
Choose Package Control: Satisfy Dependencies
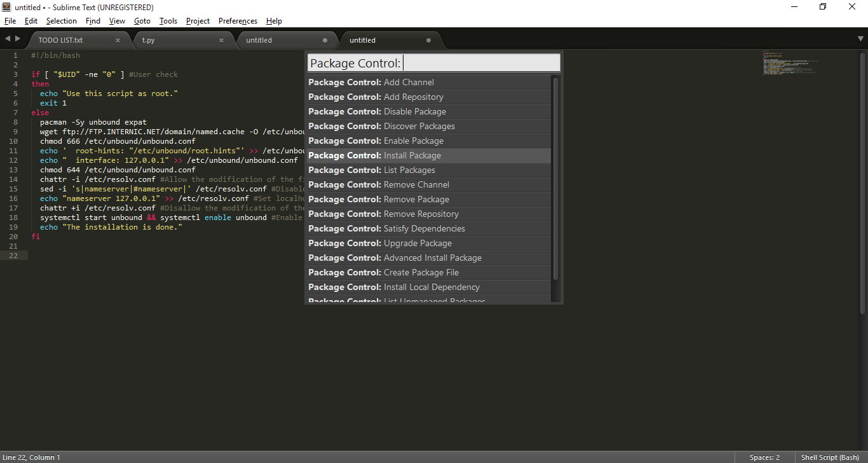[429, 228]
